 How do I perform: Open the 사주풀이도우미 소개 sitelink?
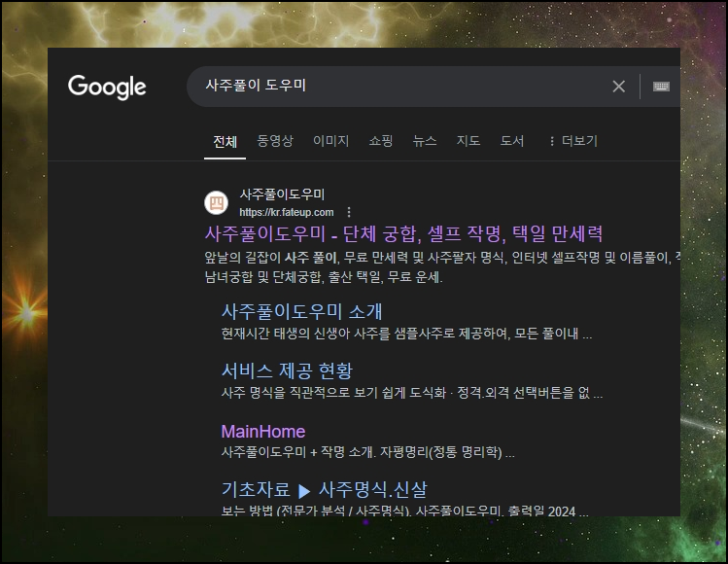pos(301,311)
